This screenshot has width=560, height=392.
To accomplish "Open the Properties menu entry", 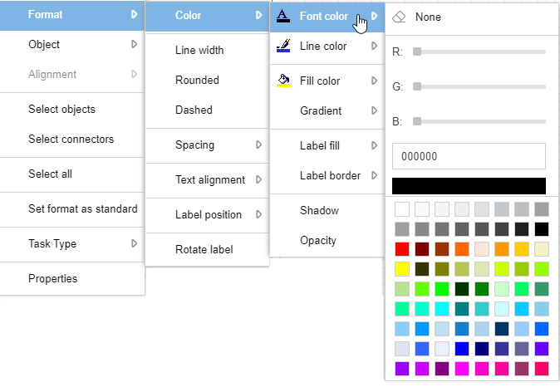I will [52, 278].
